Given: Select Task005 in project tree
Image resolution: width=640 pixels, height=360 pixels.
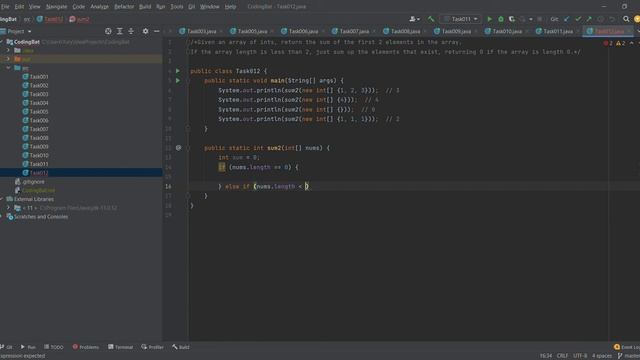Looking at the screenshot, I should click(39, 111).
